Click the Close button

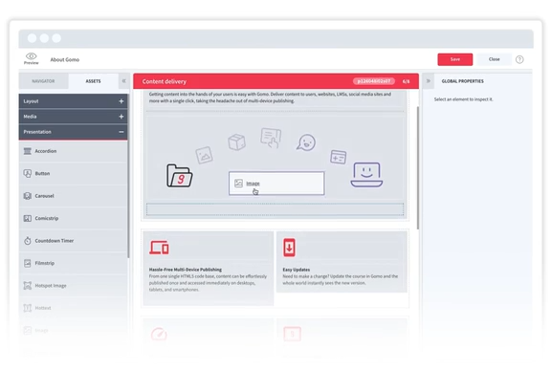tap(494, 59)
